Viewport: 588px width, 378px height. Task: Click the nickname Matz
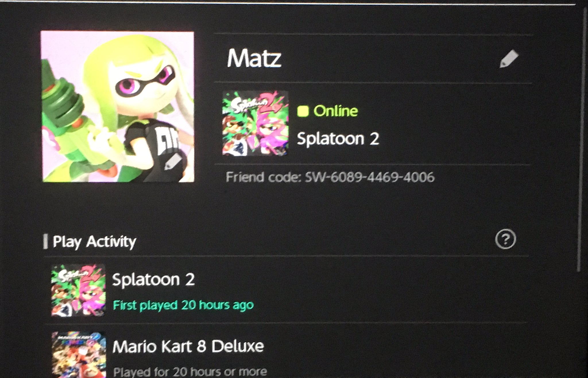[254, 58]
